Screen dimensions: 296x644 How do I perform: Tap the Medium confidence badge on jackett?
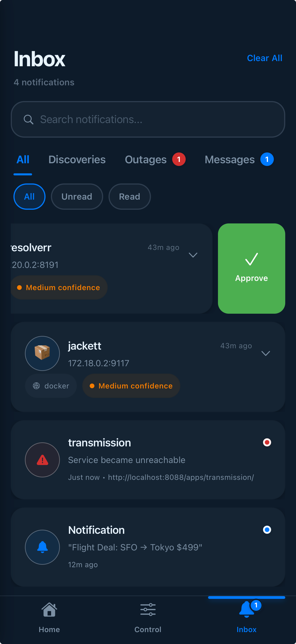tap(131, 386)
